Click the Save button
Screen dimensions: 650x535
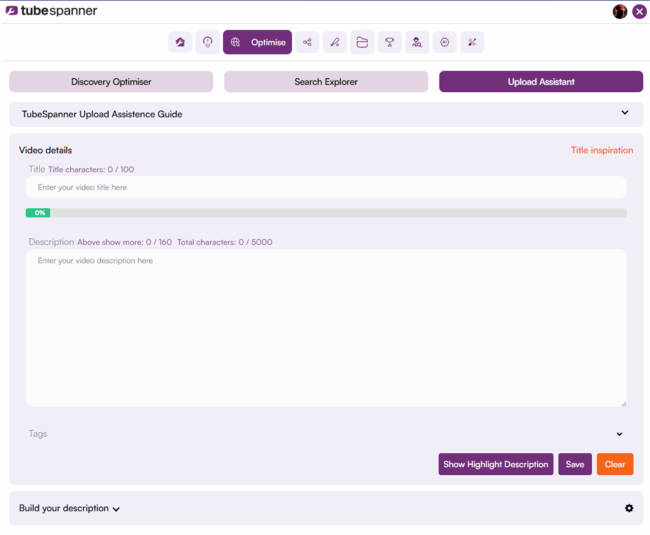pyautogui.click(x=575, y=464)
